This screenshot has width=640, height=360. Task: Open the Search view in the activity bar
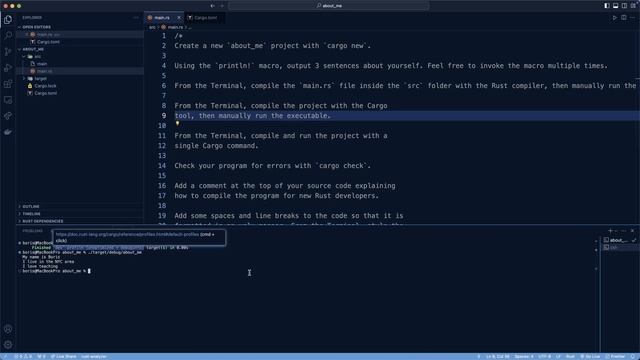click(x=8, y=36)
